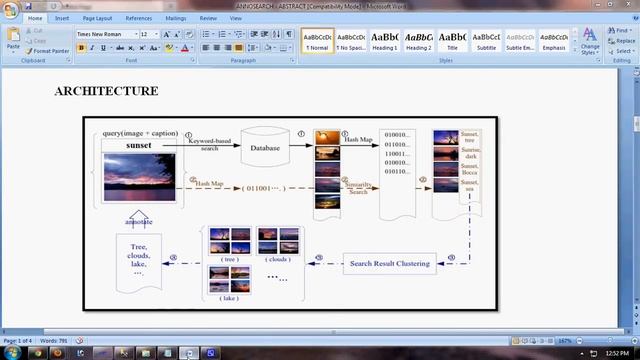Image resolution: width=640 pixels, height=360 pixels.
Task: Switch to the References tab
Action: [x=139, y=18]
